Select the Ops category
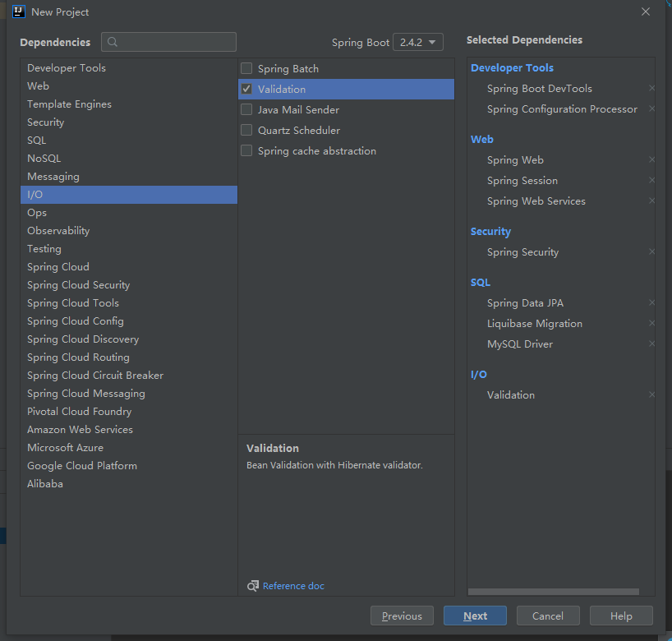 tap(129, 213)
